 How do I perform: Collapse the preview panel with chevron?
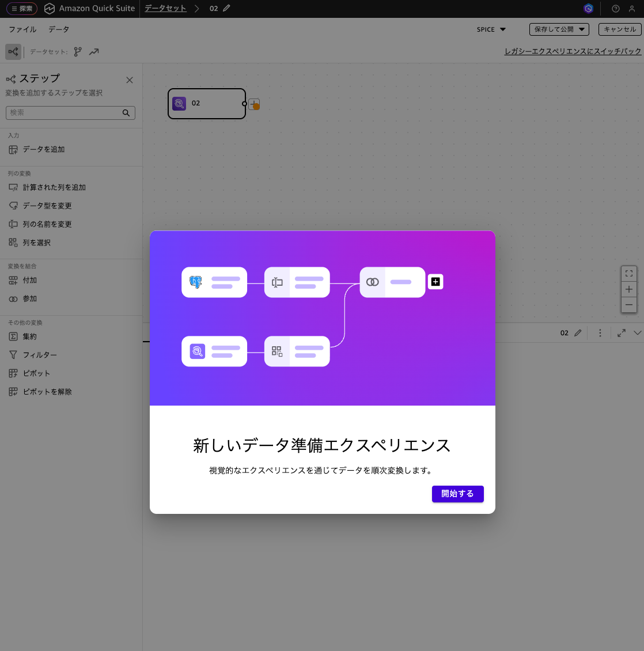click(x=637, y=333)
